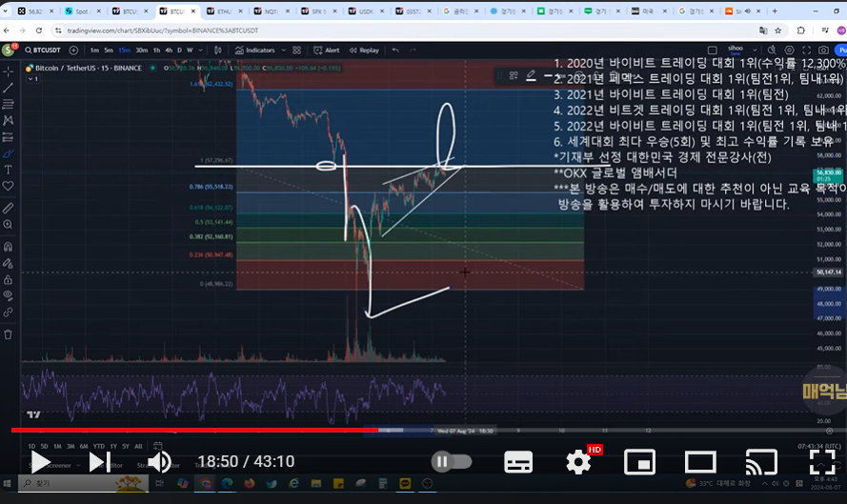Hide all drawings with the eye icon
Viewport: 847px width, 504px height.
click(9, 295)
